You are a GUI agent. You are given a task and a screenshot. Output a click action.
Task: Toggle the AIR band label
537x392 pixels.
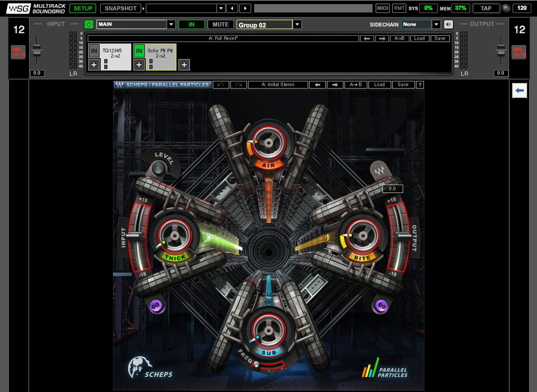coord(268,165)
